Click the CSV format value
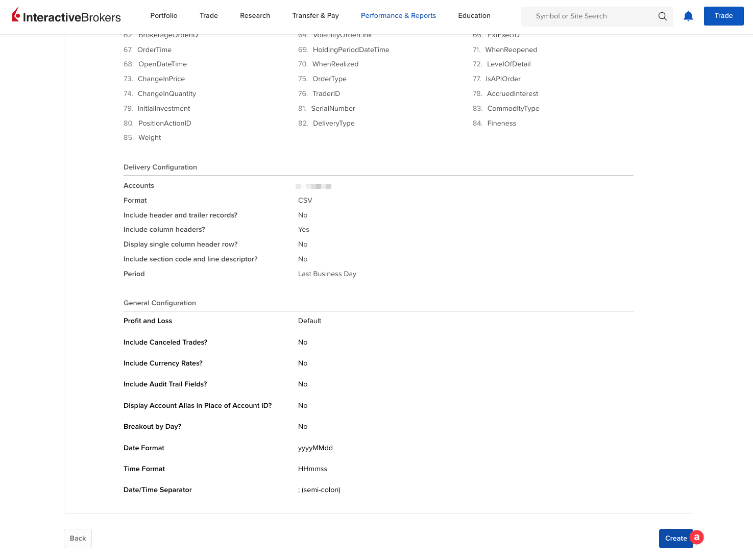753x560 pixels. (305, 201)
